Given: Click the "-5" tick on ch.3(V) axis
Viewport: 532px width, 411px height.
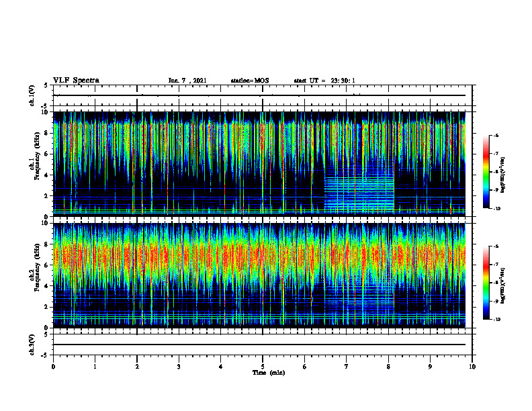Looking at the screenshot, I should coord(45,355).
